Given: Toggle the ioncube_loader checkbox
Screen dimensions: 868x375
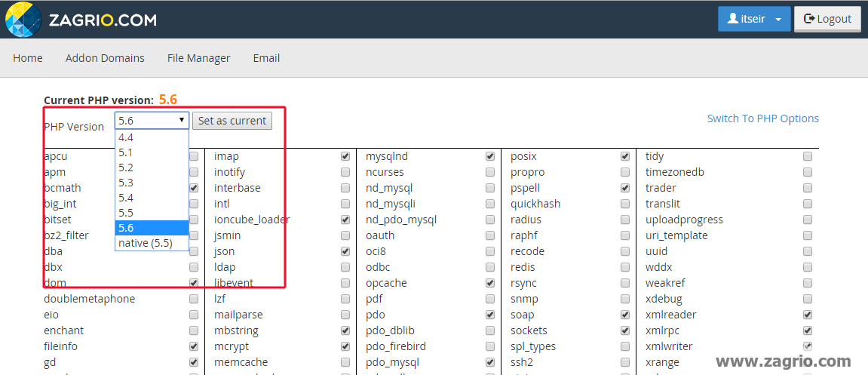Looking at the screenshot, I should tap(345, 220).
